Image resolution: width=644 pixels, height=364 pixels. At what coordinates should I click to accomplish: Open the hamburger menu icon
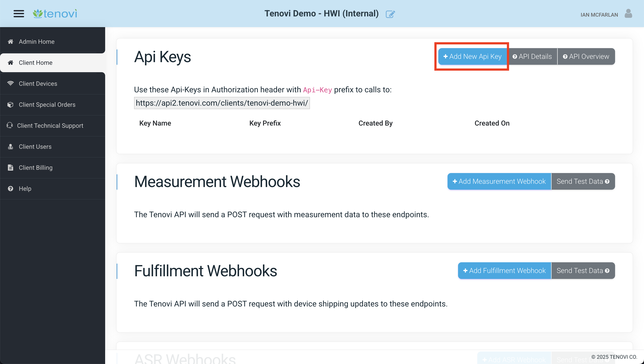pyautogui.click(x=18, y=13)
